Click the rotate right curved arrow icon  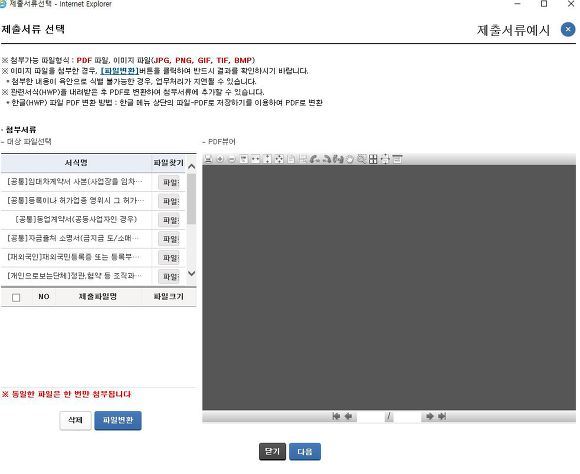click(327, 159)
